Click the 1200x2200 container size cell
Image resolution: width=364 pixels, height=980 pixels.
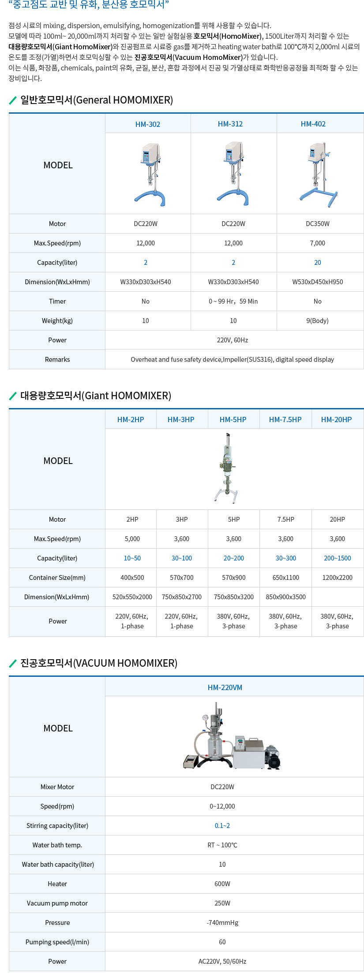coord(338,578)
